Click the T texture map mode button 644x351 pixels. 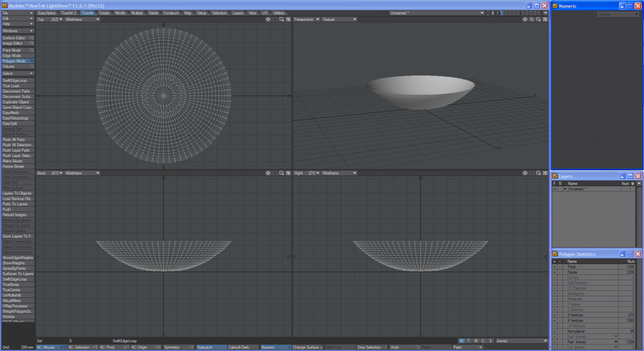(469, 341)
